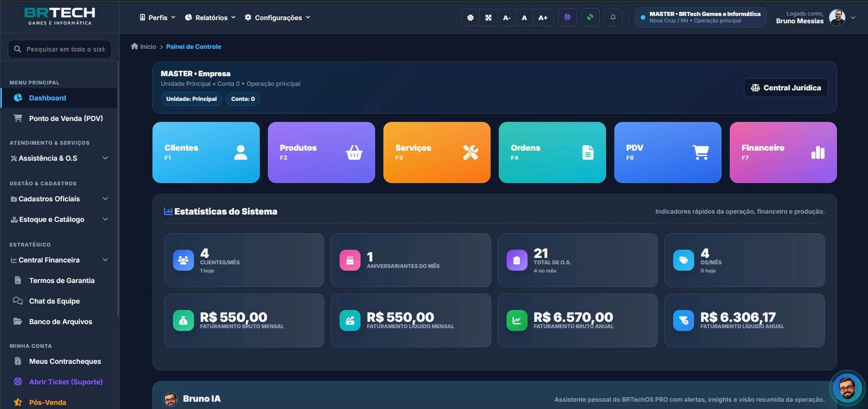This screenshot has height=409, width=868.
Task: Open the floating Bruno assistant avatar
Action: pyautogui.click(x=847, y=388)
